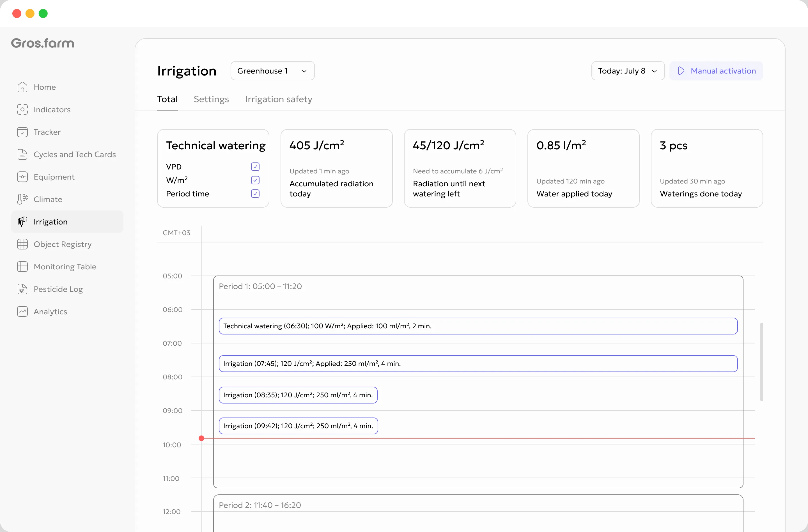The image size is (808, 532).
Task: Click 'Need to accumulate 6 J/cm²' text
Action: [x=458, y=171]
